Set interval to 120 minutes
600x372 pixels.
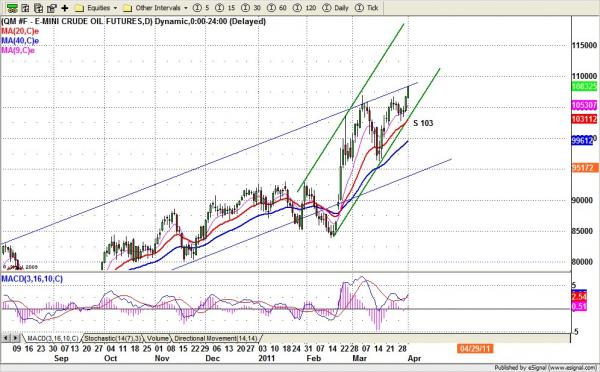[305, 8]
